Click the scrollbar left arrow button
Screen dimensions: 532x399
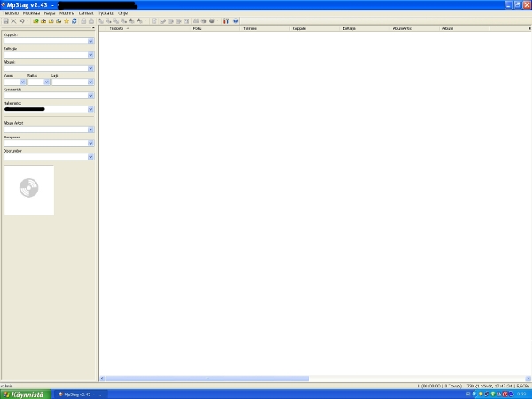click(102, 379)
